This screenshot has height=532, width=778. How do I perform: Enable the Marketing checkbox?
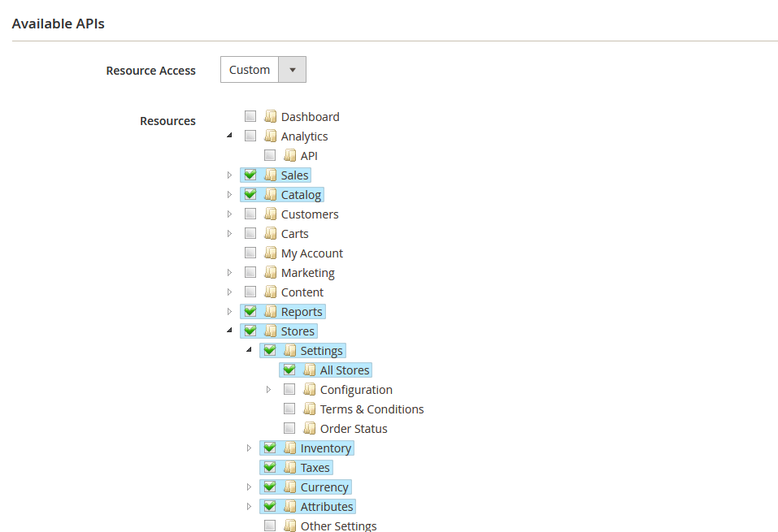(x=250, y=272)
